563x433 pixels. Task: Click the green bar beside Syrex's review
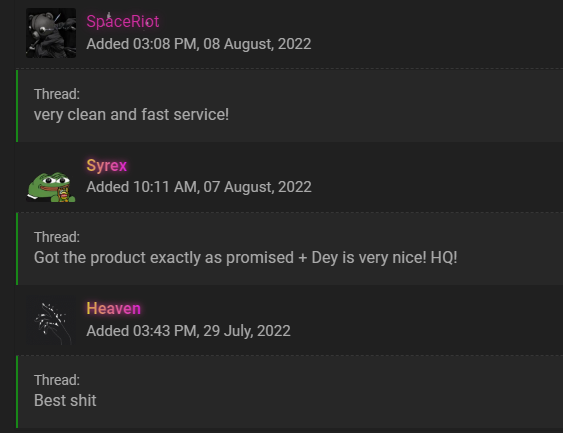tap(17, 249)
